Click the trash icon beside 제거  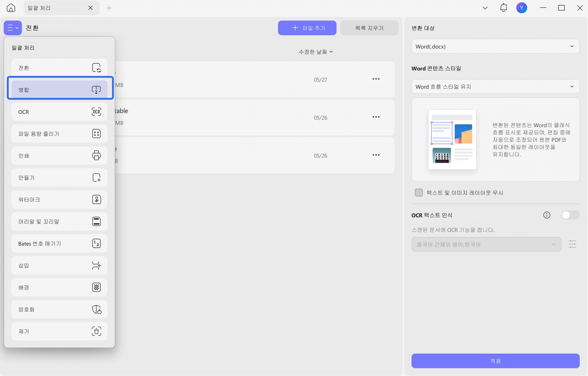tap(96, 331)
